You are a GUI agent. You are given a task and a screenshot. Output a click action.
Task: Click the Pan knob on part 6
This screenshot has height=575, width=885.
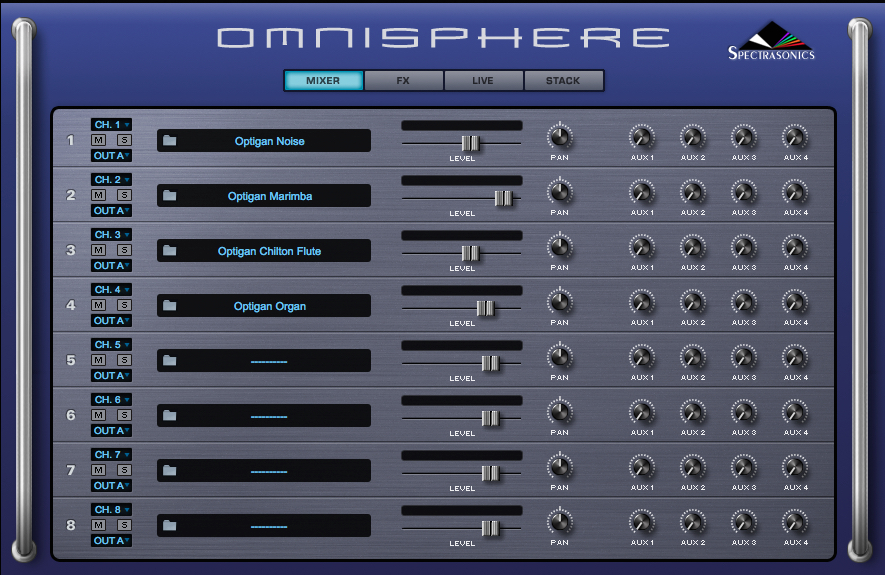tap(559, 412)
